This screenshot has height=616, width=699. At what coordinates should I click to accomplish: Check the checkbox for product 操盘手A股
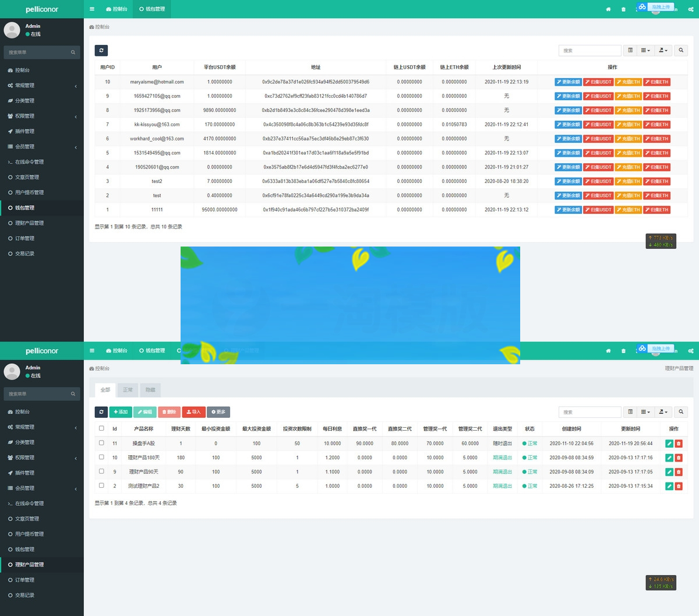click(101, 443)
